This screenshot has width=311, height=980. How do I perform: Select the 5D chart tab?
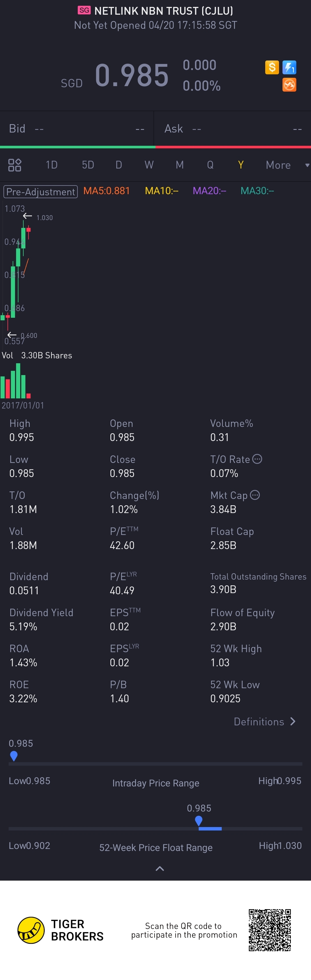(88, 165)
